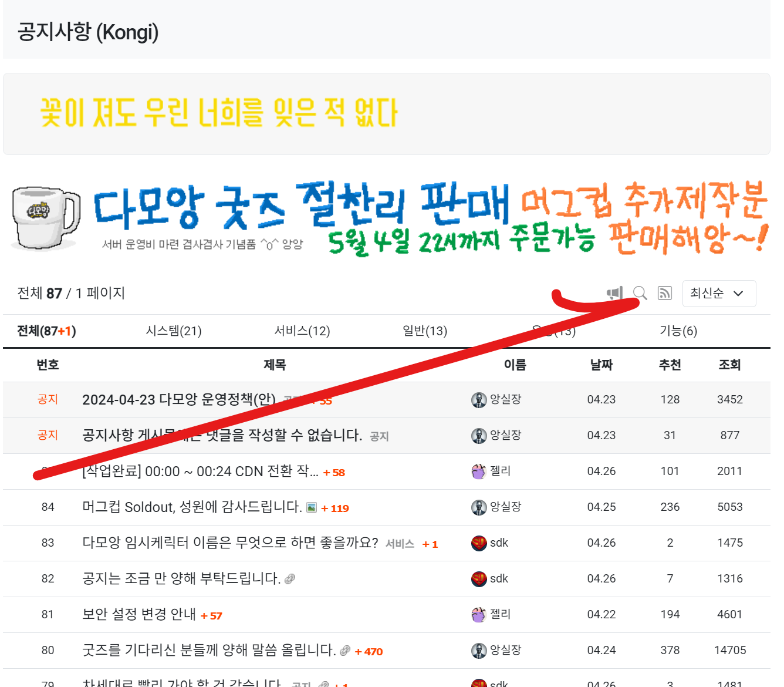Click 서비스 category tag on post 83
The height and width of the screenshot is (687, 784).
point(400,544)
